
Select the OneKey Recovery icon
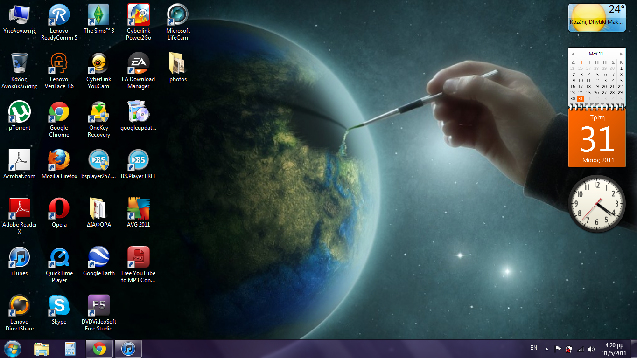coord(99,119)
